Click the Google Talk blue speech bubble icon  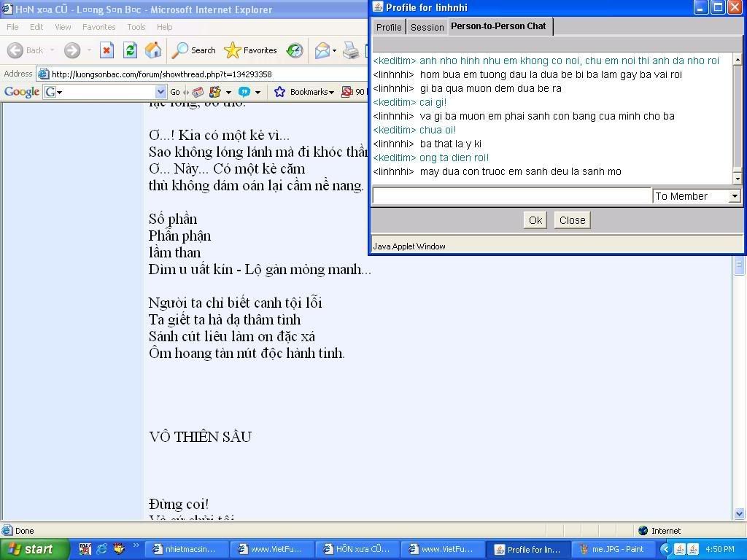(x=244, y=92)
